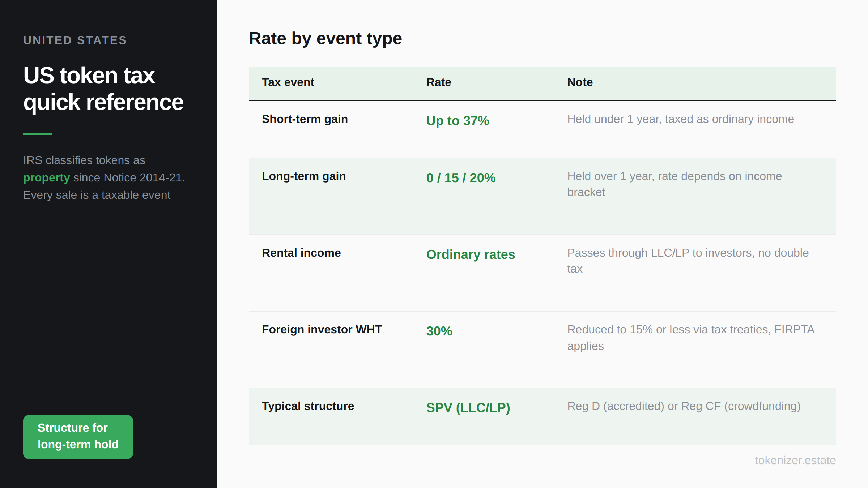Click the 'Rental income' row label

pyautogui.click(x=301, y=253)
